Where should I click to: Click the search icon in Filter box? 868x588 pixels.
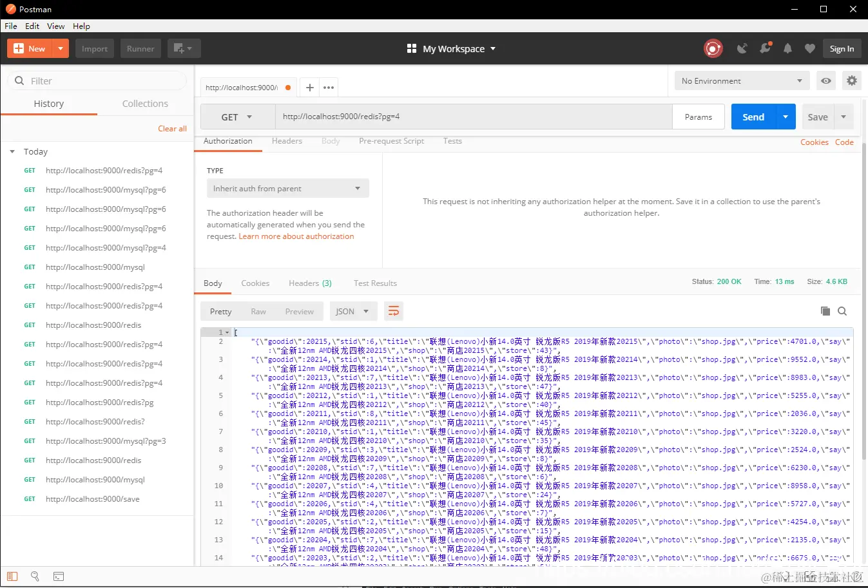(x=19, y=81)
